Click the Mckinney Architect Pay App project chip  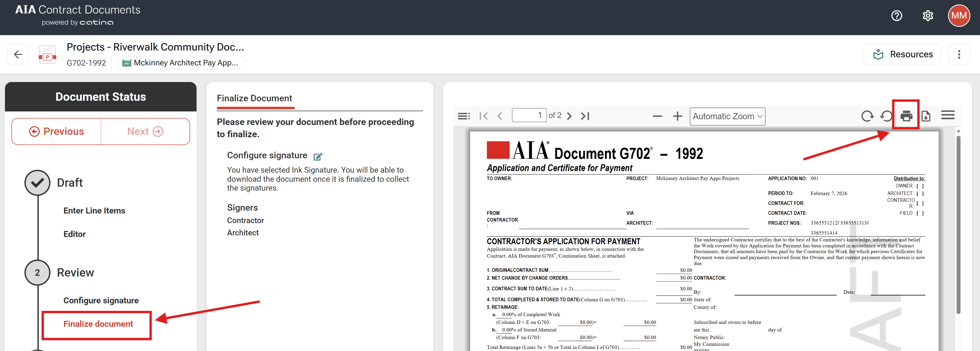point(181,63)
